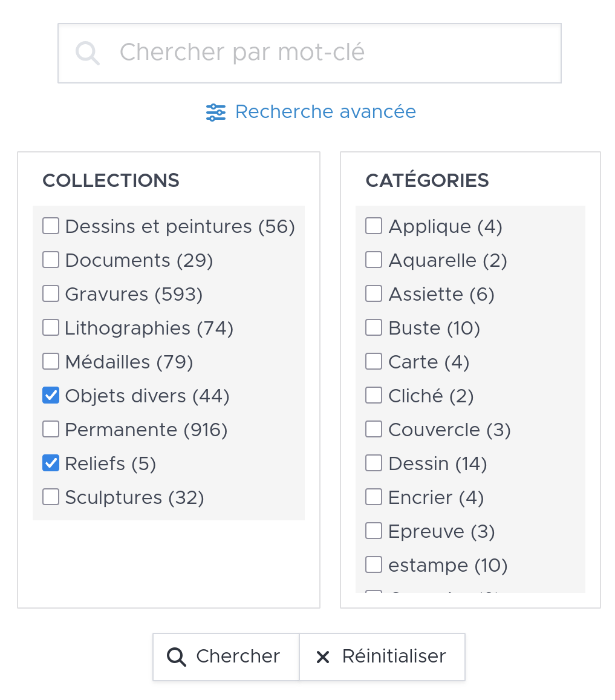Image resolution: width=615 pixels, height=700 pixels.
Task: Enable the Aquarelle category checkbox
Action: click(374, 260)
